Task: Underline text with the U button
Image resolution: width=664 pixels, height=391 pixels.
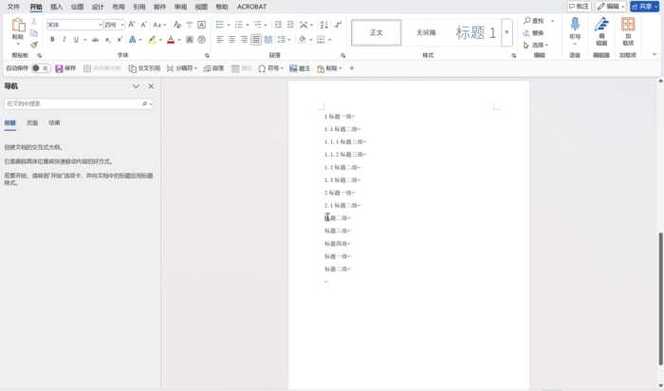Action: [76, 39]
